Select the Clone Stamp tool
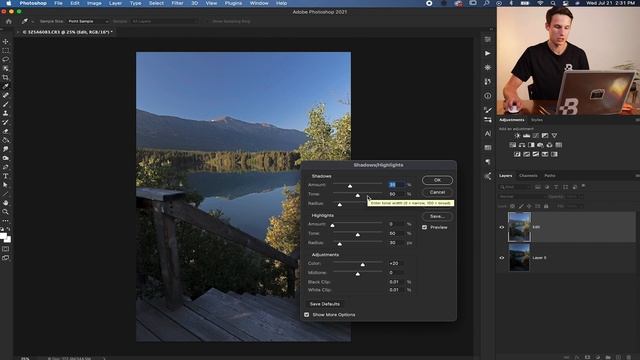The height and width of the screenshot is (360, 640). 5,113
